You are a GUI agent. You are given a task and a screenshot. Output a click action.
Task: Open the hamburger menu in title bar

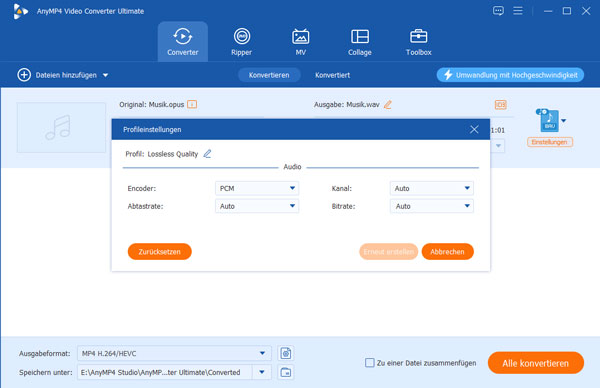click(518, 11)
